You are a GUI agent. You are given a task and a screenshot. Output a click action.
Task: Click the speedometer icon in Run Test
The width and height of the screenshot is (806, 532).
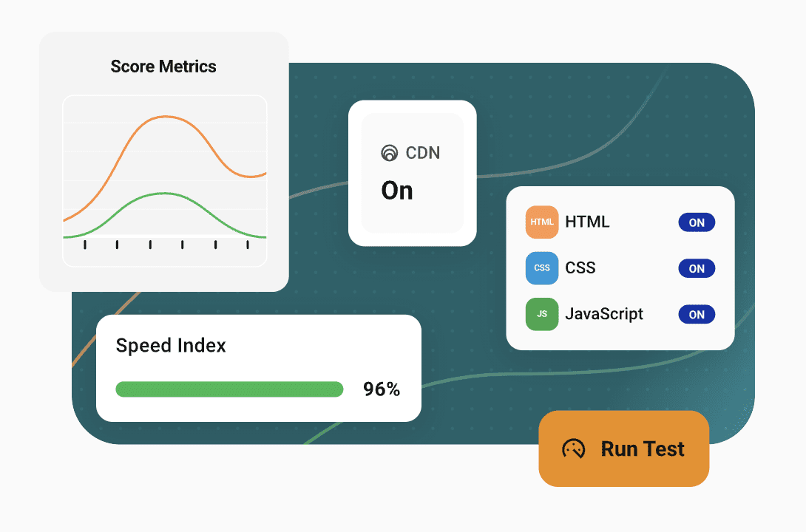point(574,449)
